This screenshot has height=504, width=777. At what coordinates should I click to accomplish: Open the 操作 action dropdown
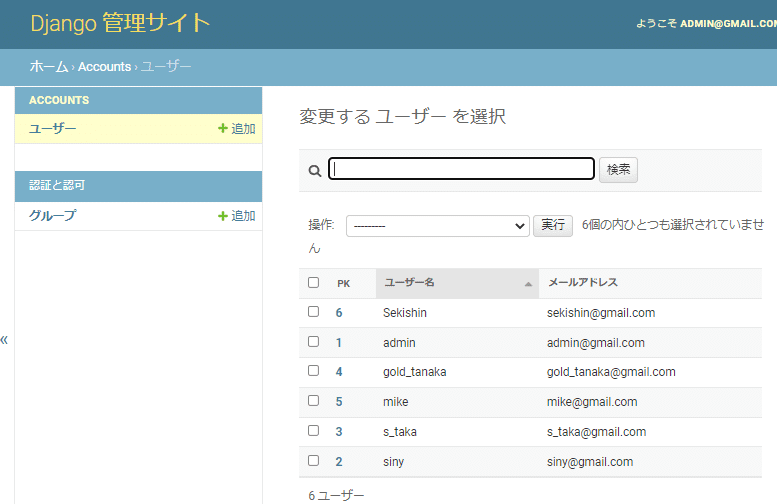[x=438, y=226]
